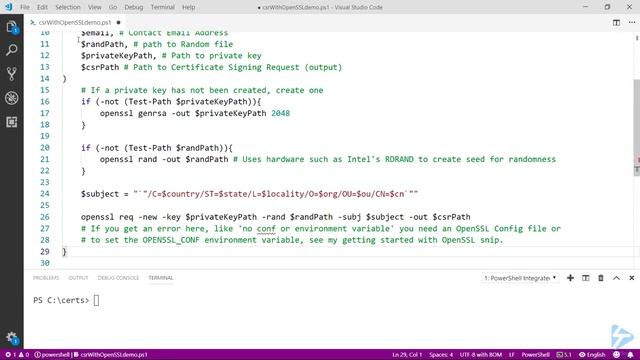Image resolution: width=640 pixels, height=360 pixels.
Task: Click the editor vertical scrollbar
Action: 636,127
